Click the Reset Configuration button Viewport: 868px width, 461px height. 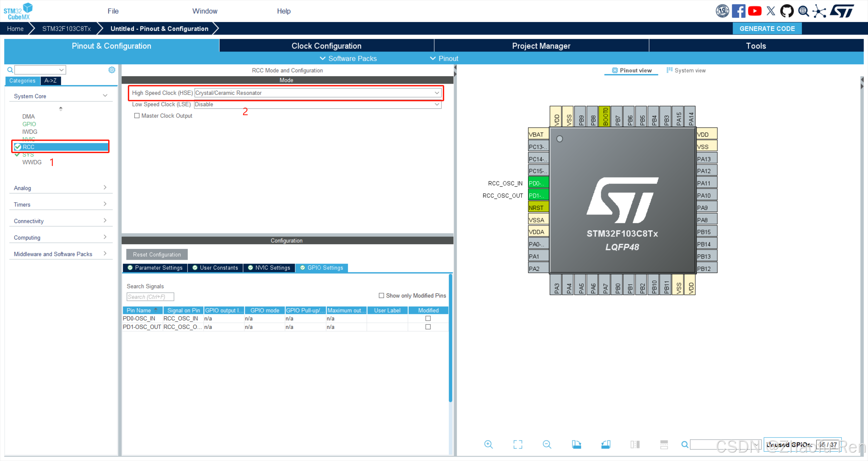pos(157,254)
